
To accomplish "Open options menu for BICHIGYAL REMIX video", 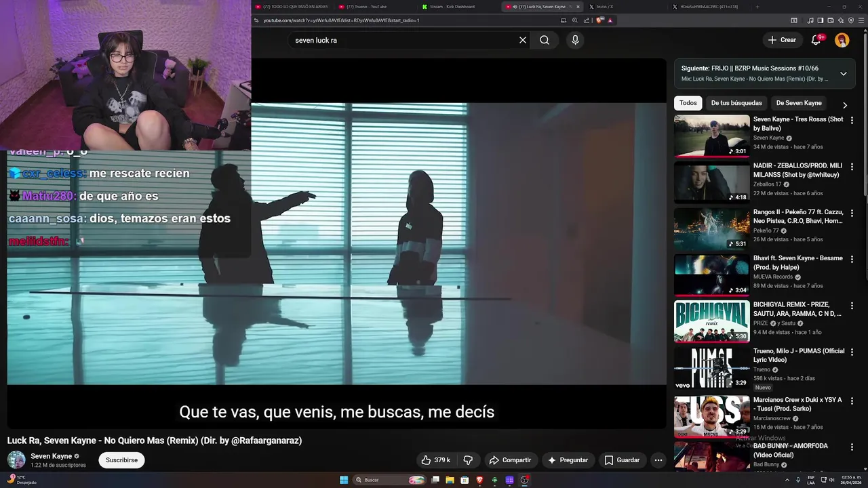I will (x=852, y=306).
